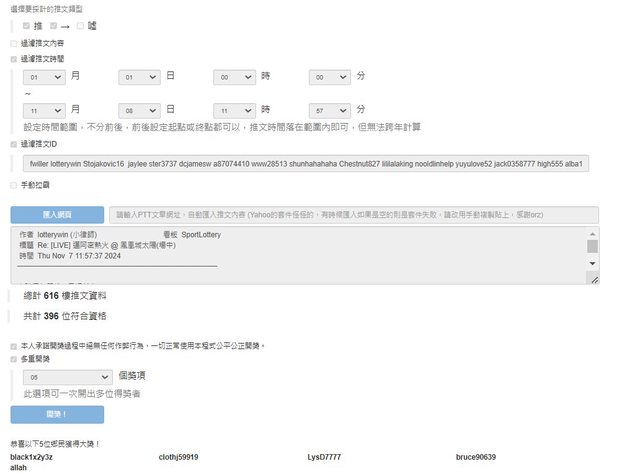Expand the start hour dropdown
The width and height of the screenshot is (640, 474).
coord(236,76)
